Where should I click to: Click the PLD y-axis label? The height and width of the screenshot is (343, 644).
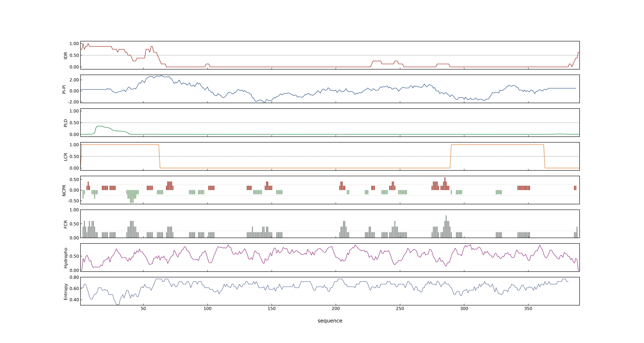click(x=66, y=123)
